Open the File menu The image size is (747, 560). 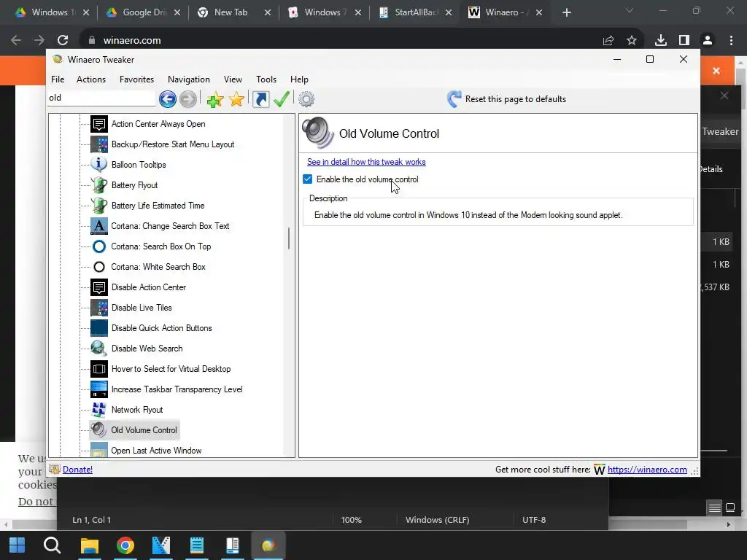point(58,79)
